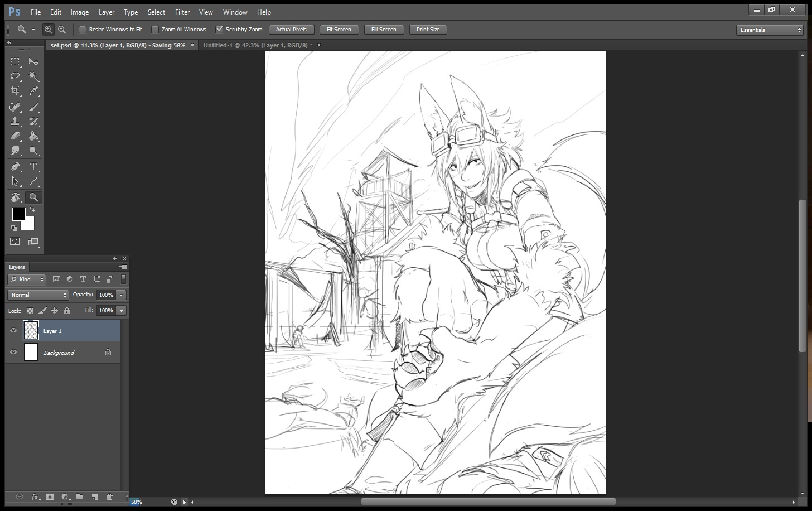Open the Layers panel options menu

123,267
